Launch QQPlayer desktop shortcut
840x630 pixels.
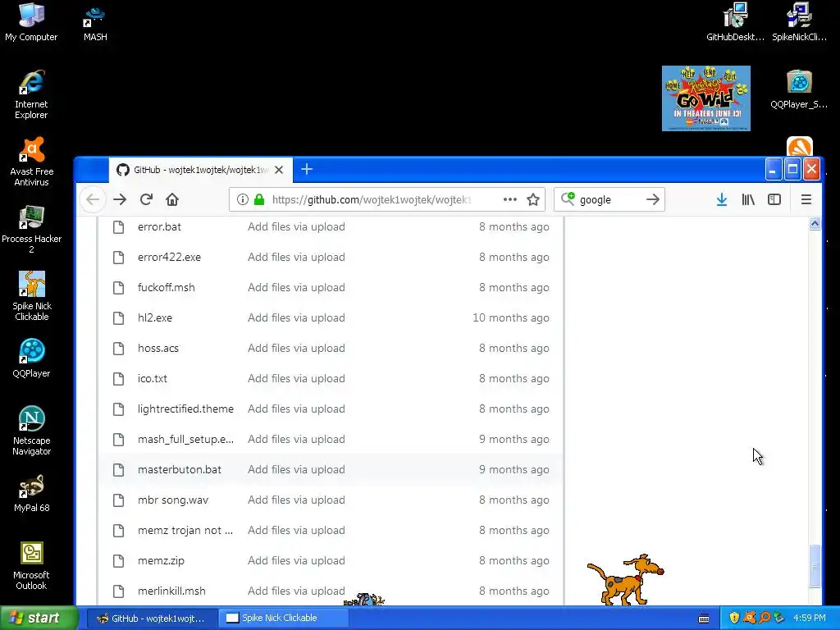[32, 358]
